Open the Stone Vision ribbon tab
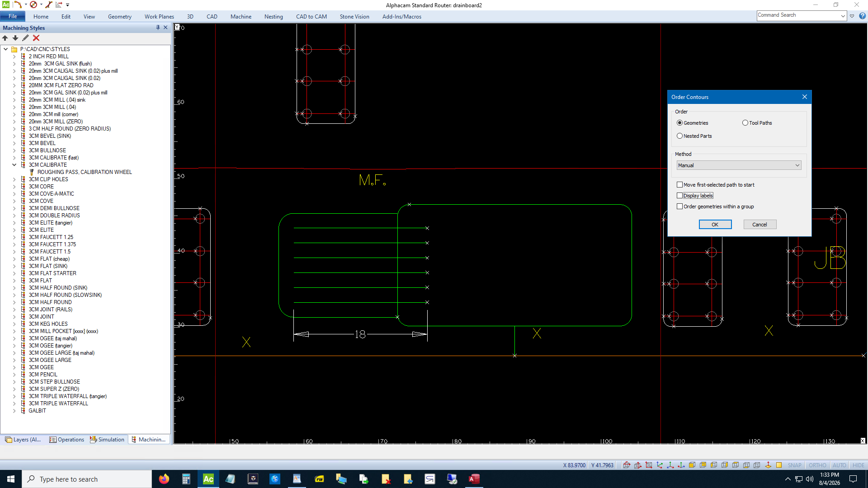The height and width of the screenshot is (488, 868). click(x=354, y=17)
